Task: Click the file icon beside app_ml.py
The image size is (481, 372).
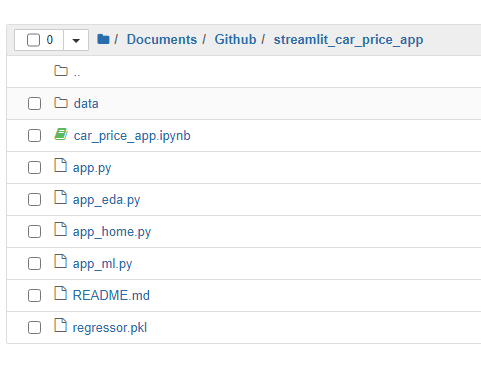Action: tap(60, 261)
